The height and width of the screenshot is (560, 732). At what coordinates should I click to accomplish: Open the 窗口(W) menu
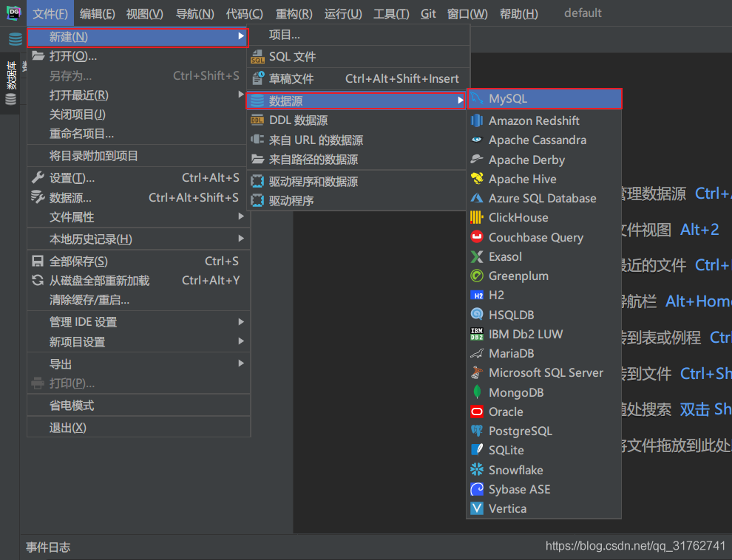click(x=467, y=13)
